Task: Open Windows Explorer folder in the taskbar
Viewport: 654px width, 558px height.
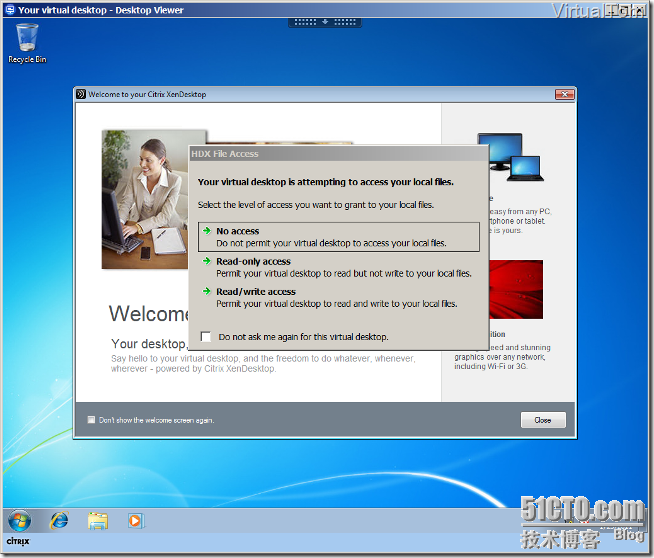Action: pos(98,521)
